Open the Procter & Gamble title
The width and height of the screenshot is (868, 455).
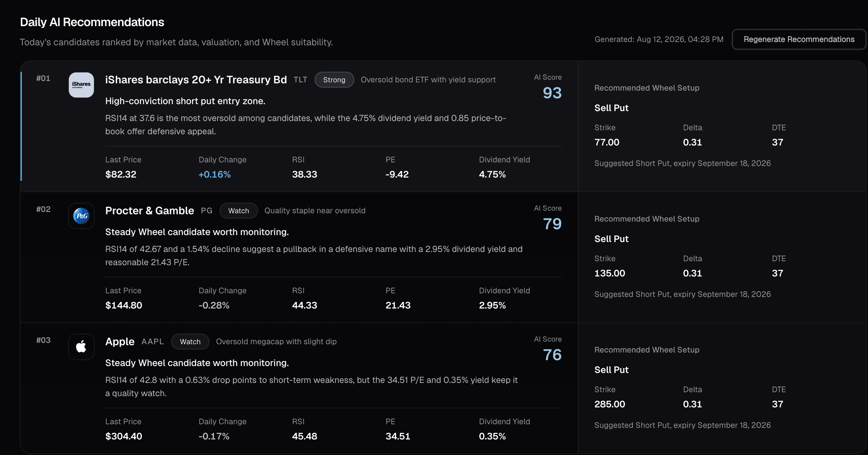[150, 211]
